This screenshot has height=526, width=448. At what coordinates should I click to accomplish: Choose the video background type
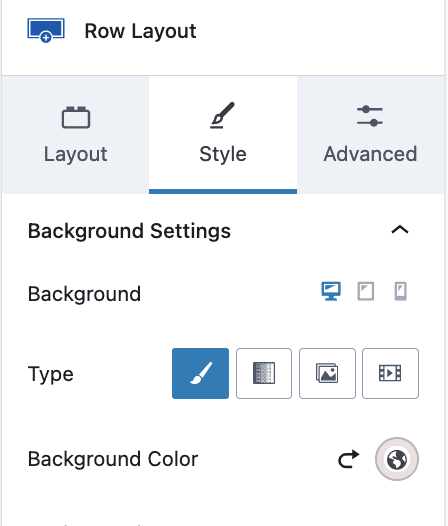[x=390, y=373]
